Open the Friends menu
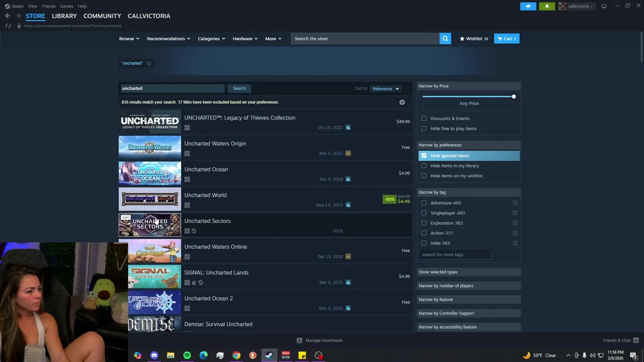 (x=49, y=6)
